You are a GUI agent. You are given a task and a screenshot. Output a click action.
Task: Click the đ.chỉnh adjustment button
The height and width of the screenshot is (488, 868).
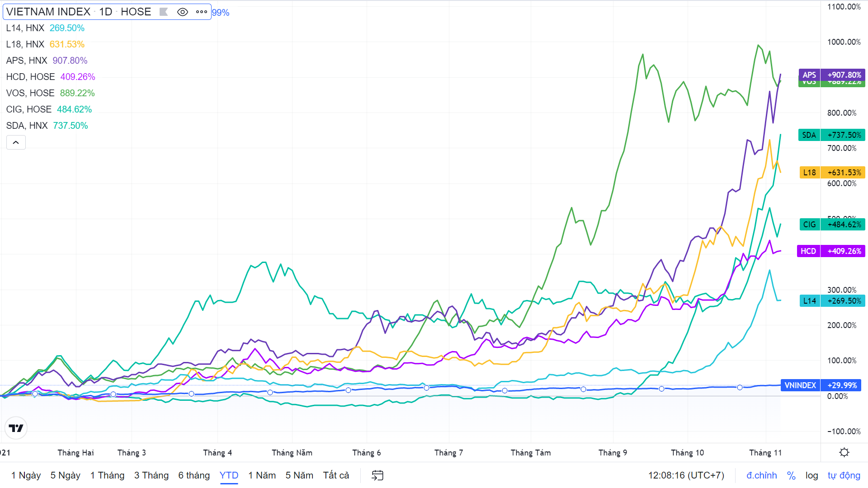coord(761,475)
